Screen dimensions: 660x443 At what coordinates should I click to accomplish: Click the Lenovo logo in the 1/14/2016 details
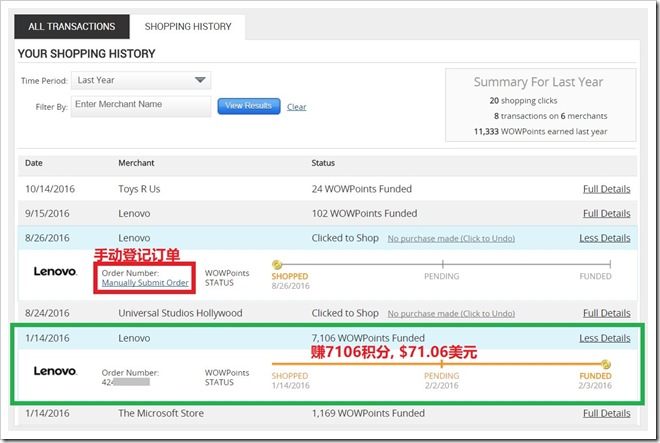pos(55,371)
